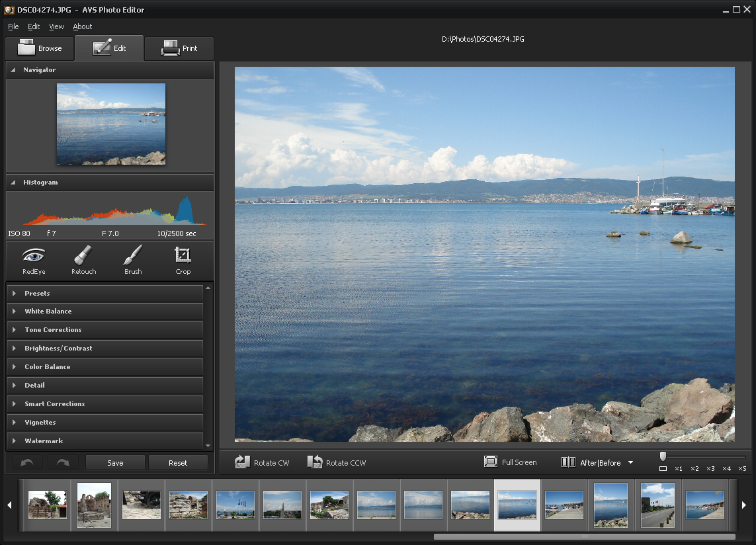Select the Retouch tool
The height and width of the screenshot is (545, 756).
(x=83, y=260)
